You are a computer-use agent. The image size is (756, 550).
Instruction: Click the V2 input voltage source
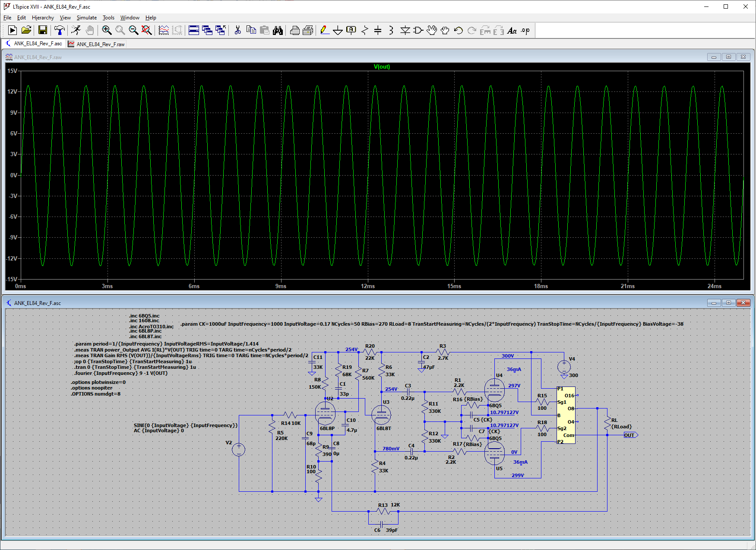[238, 450]
